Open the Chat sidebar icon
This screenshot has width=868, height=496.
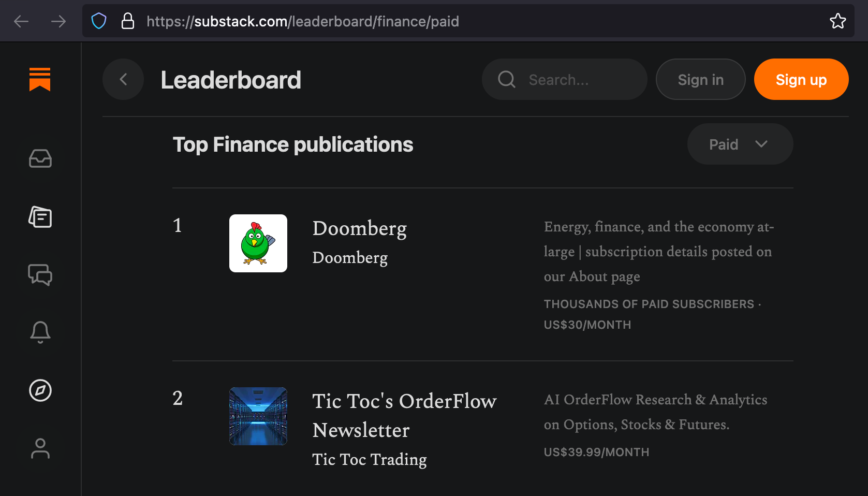40,275
